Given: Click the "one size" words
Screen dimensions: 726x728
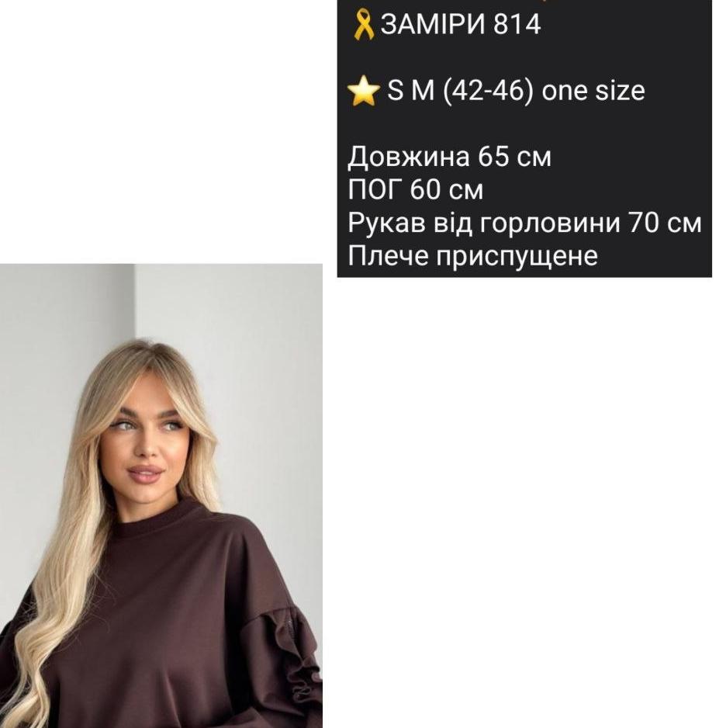Looking at the screenshot, I should coord(593,91).
